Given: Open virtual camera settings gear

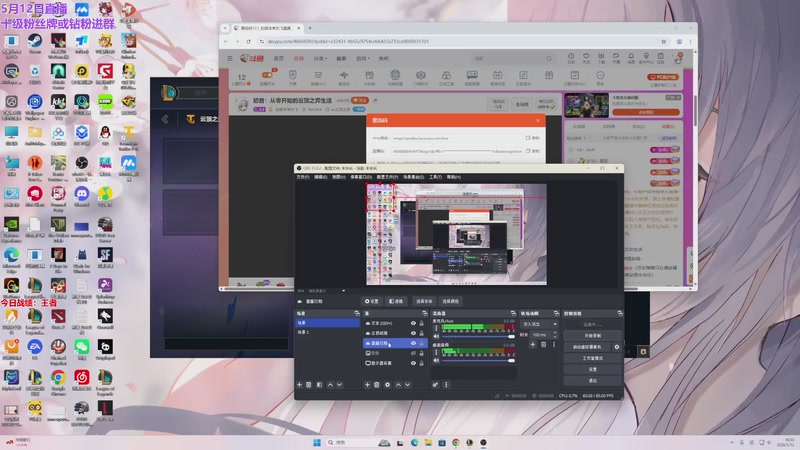Looking at the screenshot, I should pyautogui.click(x=617, y=347).
